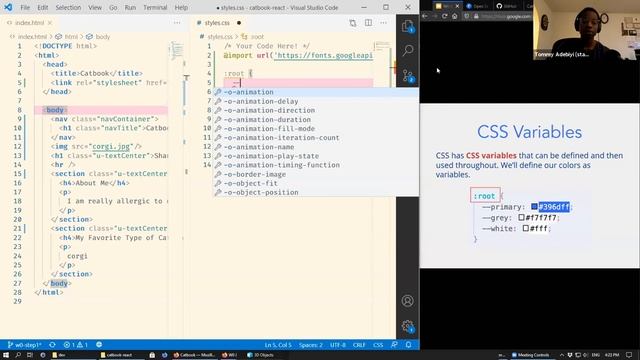
Task: Click the :root breadcrumb in styles.css
Action: click(x=253, y=37)
